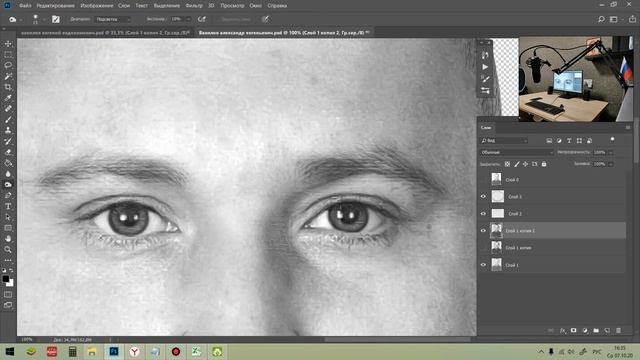Lock image pixels with brush lock icon

tap(517, 164)
